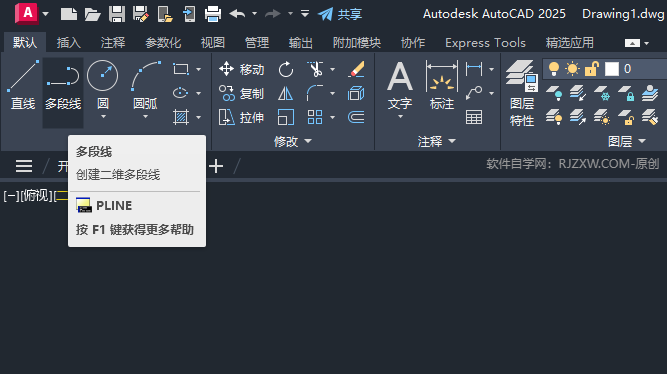Expand the Modify (修改) panel
The height and width of the screenshot is (374, 667).
coord(293,141)
